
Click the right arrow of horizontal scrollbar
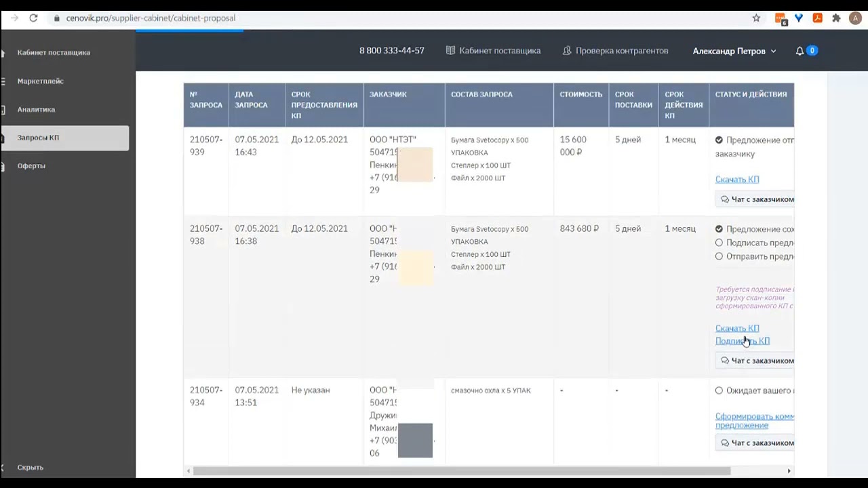click(789, 471)
